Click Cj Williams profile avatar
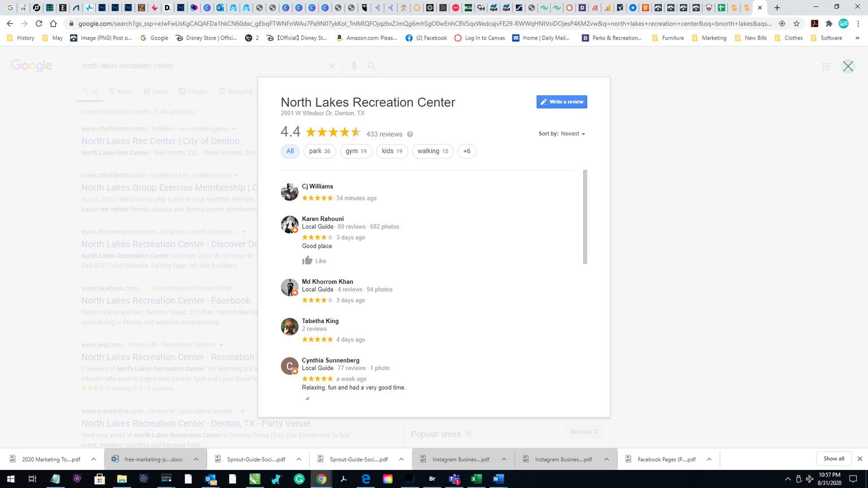 (x=289, y=192)
